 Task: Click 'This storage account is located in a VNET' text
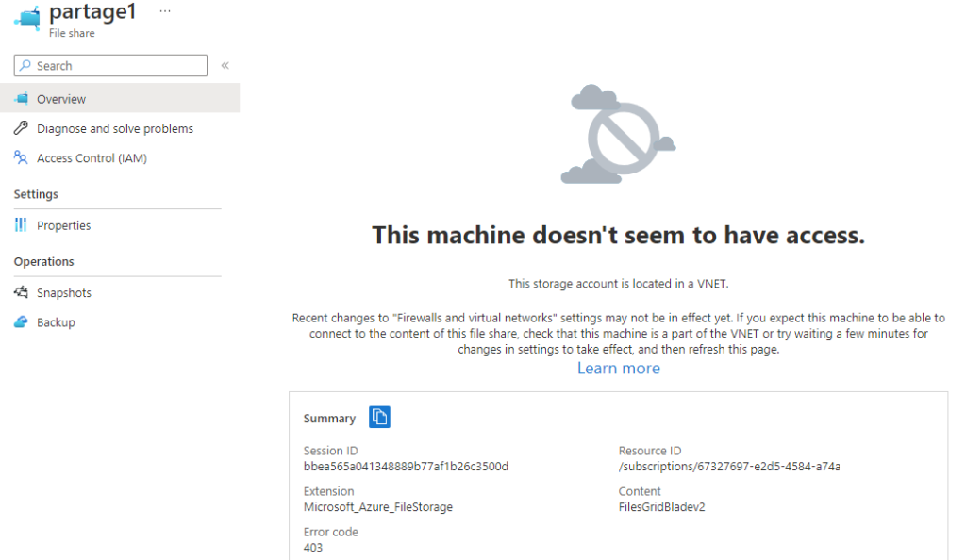pyautogui.click(x=619, y=284)
